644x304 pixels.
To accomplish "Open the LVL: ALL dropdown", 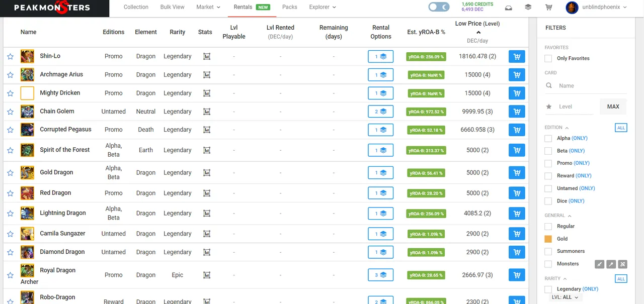I will tap(565, 297).
